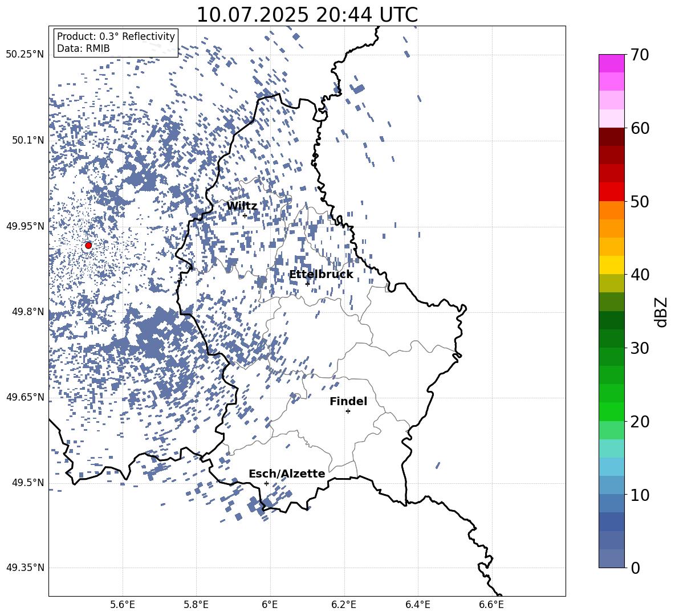This screenshot has height=616, width=675.
Task: Click the Product: 0.3° Reflectivity text
Action: pyautogui.click(x=116, y=36)
